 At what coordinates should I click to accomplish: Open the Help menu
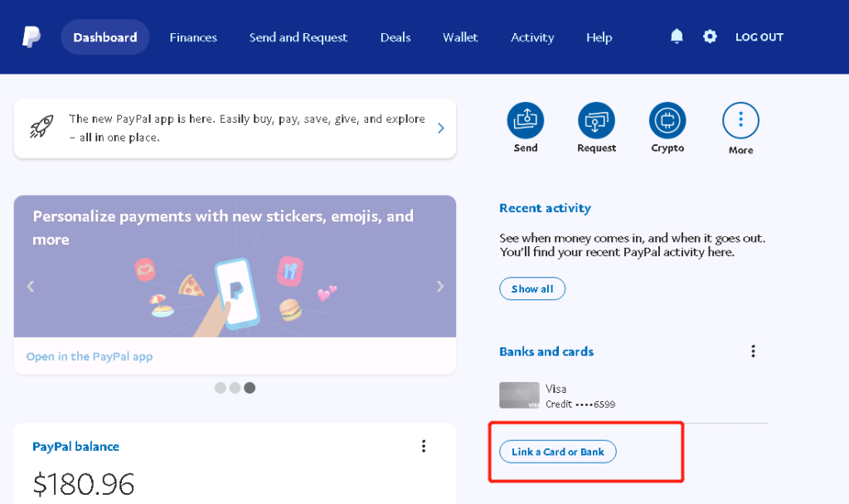coord(599,37)
